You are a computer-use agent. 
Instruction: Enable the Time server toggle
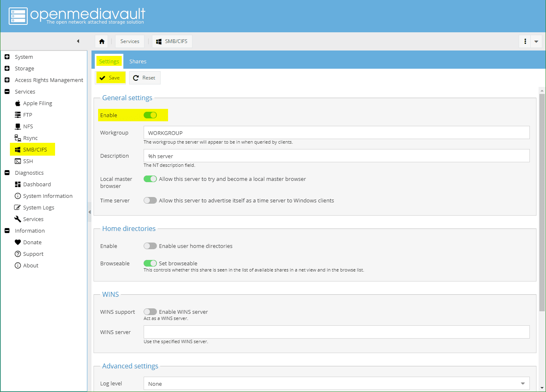click(150, 200)
